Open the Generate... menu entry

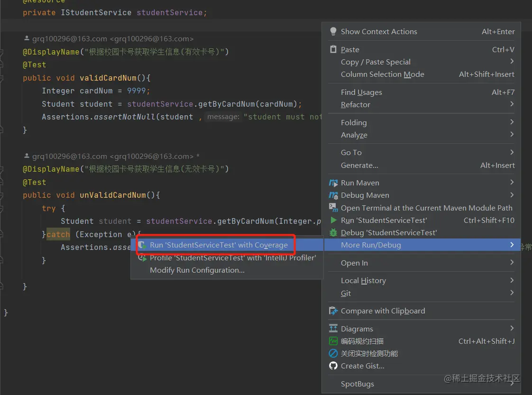422,165
